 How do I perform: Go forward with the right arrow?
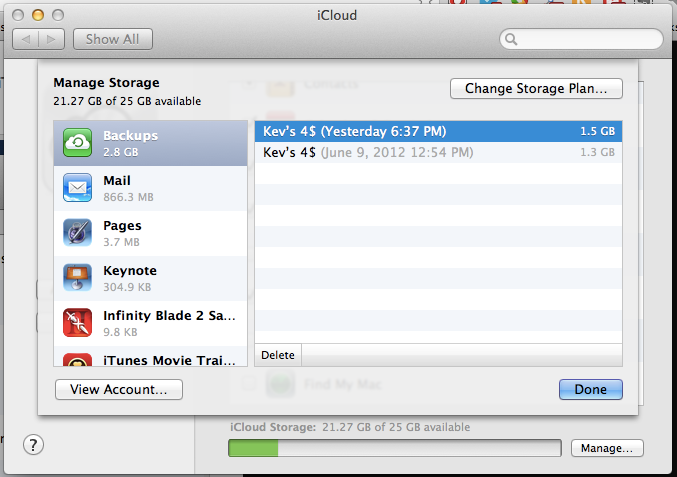pyautogui.click(x=51, y=39)
